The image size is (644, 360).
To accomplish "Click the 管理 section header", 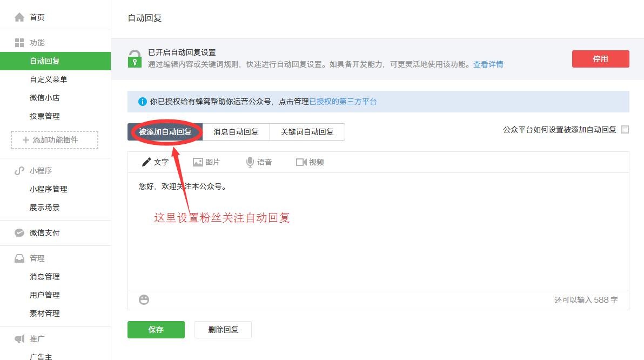I will pos(37,258).
